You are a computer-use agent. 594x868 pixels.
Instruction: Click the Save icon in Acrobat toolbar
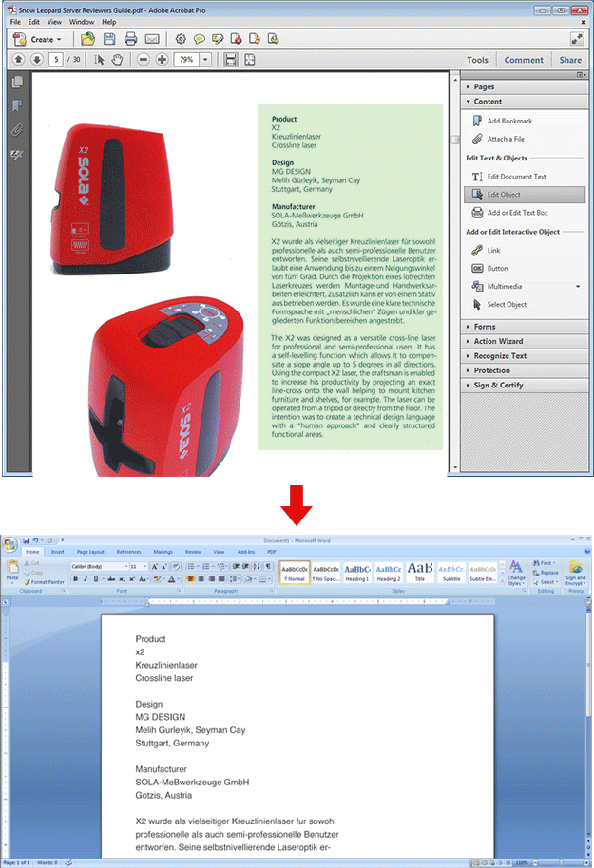point(109,39)
